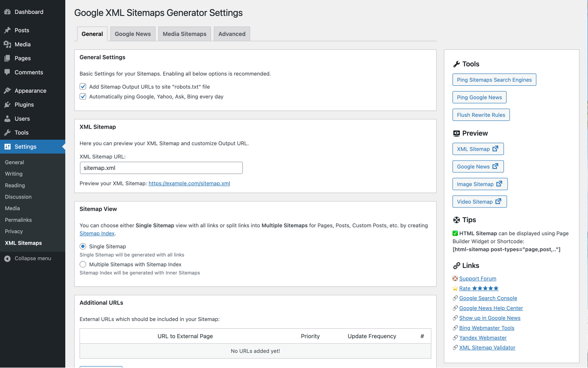The image size is (588, 368).
Task: Open the XML Sitemaps submenu item
Action: click(x=23, y=243)
